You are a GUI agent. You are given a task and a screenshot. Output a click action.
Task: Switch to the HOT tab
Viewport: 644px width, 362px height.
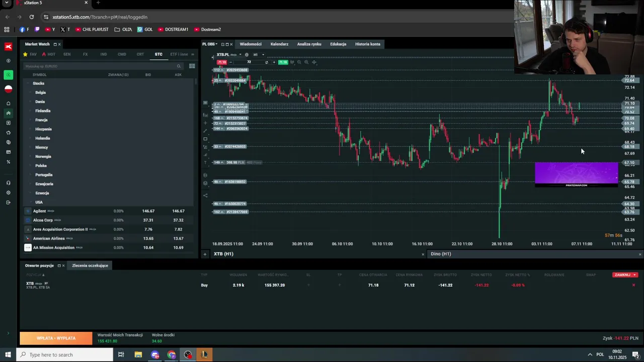coord(49,54)
